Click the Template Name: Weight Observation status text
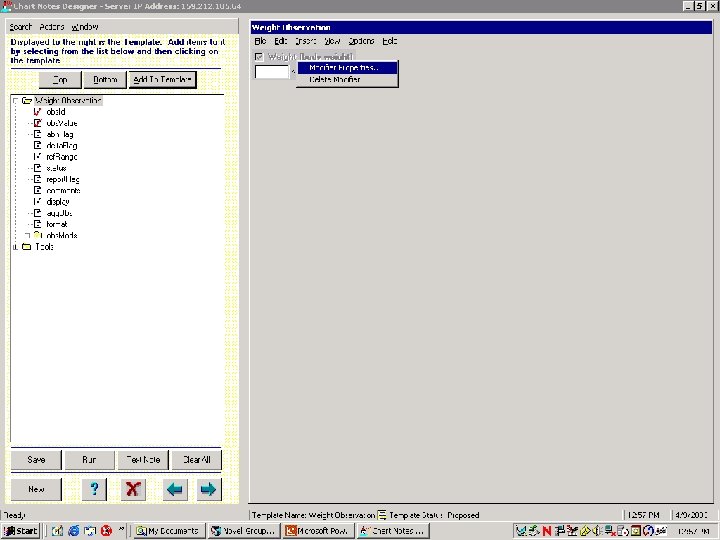This screenshot has width=720, height=540. [314, 515]
